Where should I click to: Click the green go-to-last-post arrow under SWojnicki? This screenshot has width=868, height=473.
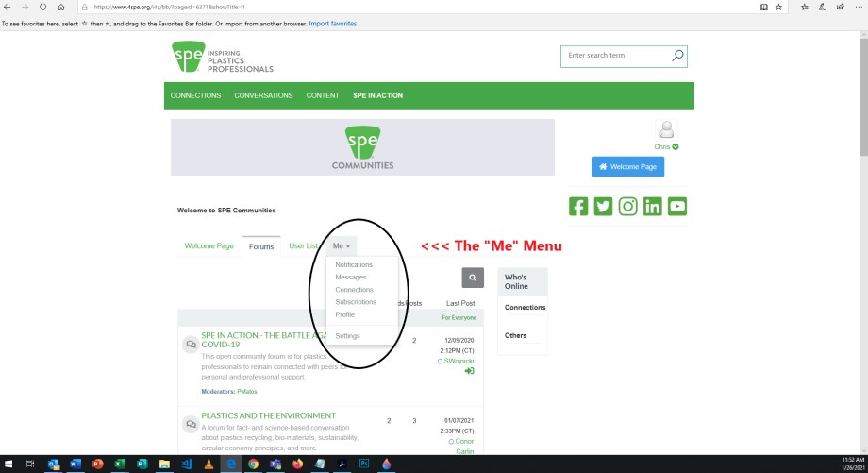(470, 371)
